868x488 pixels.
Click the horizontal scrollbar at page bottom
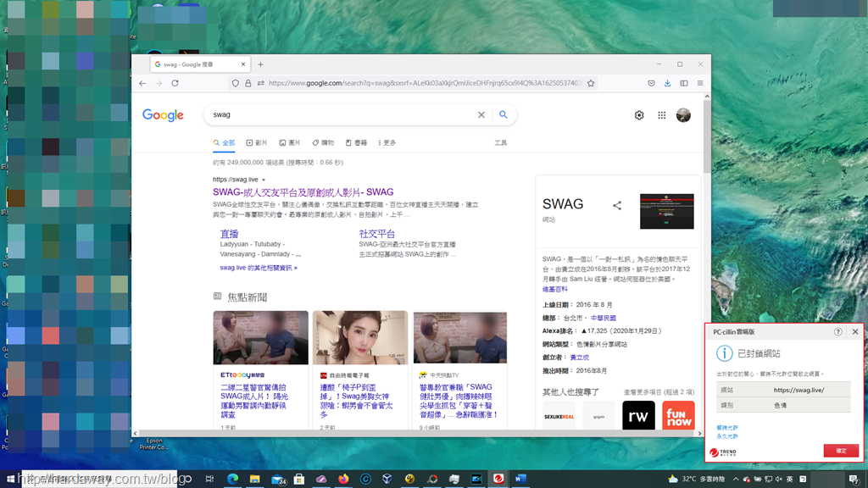pos(417,433)
